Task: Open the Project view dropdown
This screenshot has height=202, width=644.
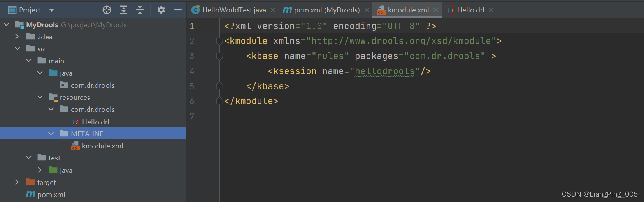Action: click(x=52, y=10)
